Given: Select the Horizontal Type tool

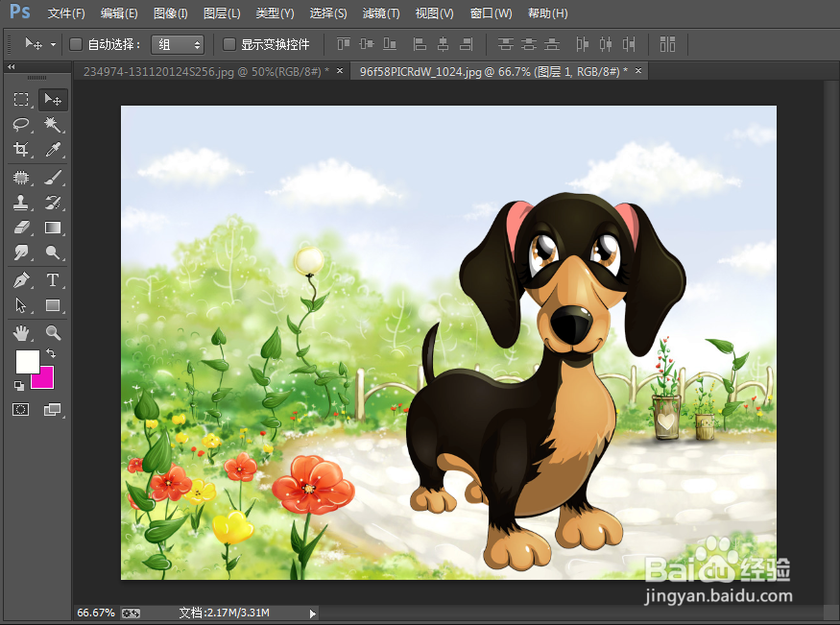Looking at the screenshot, I should [53, 280].
